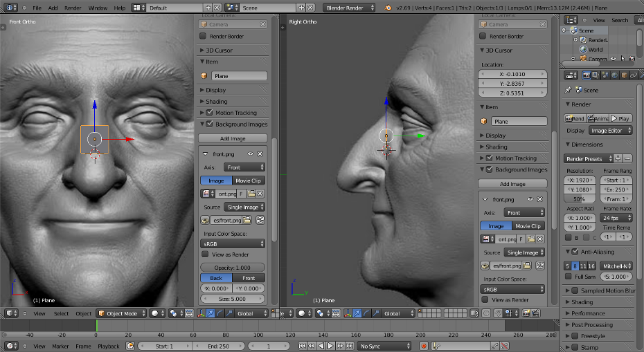644x352 pixels.
Task: Select left viewport rotate manipulator arc icon
Action: 220,313
